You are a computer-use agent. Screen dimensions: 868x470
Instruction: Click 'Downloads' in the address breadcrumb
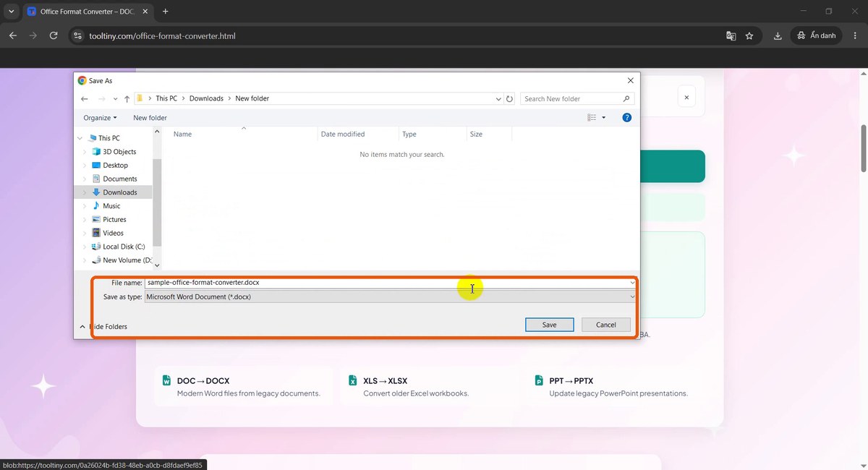(x=206, y=98)
